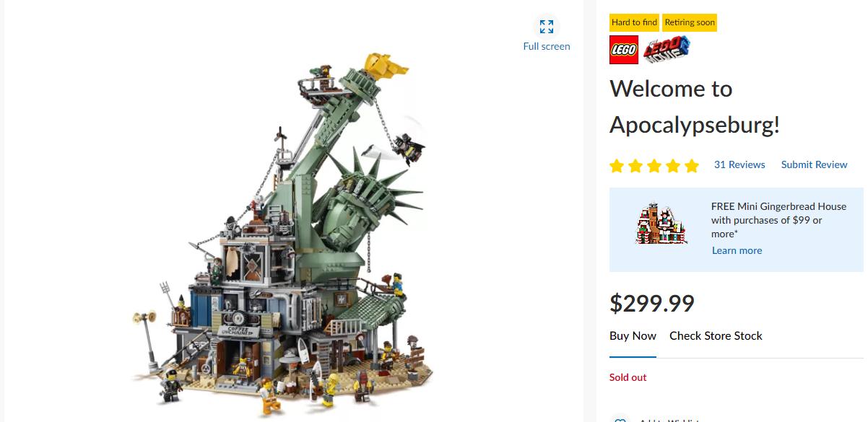
Task: Switch to the Check Store Stock tab
Action: (x=716, y=335)
